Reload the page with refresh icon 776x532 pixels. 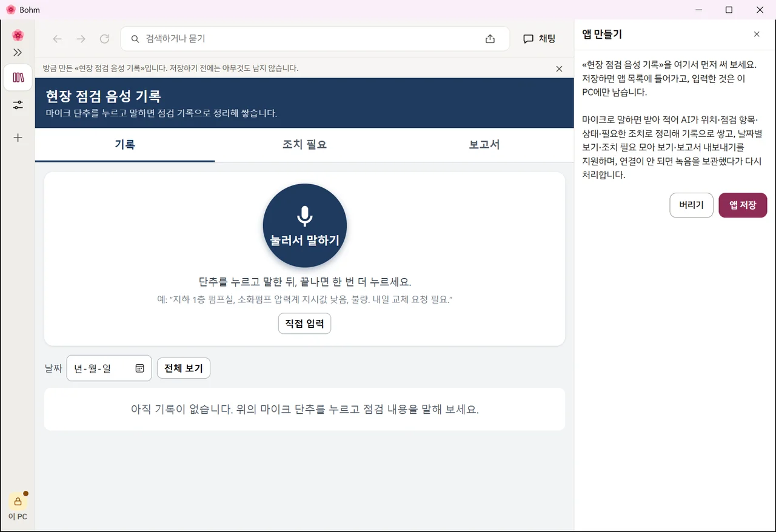point(104,39)
